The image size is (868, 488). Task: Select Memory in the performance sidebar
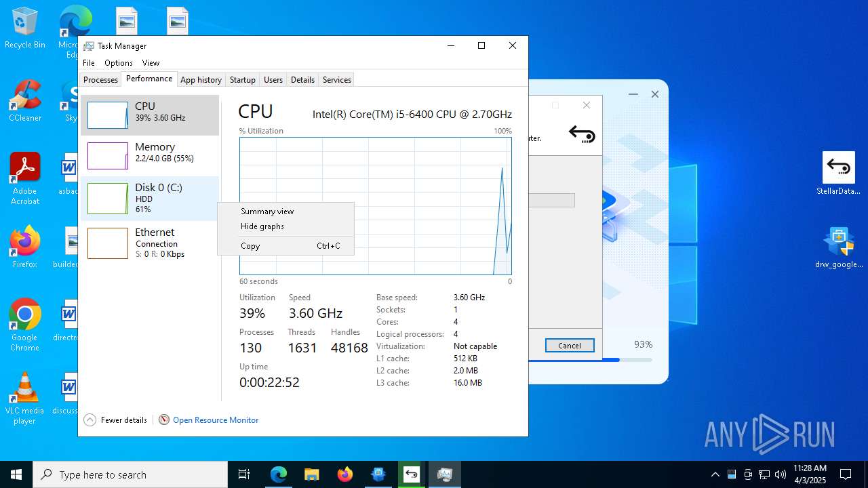point(150,155)
